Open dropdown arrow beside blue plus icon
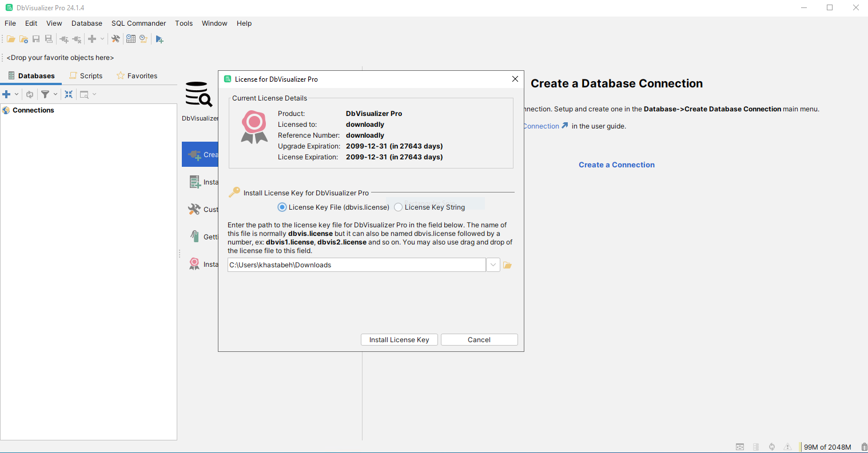The height and width of the screenshot is (453, 868). click(17, 94)
